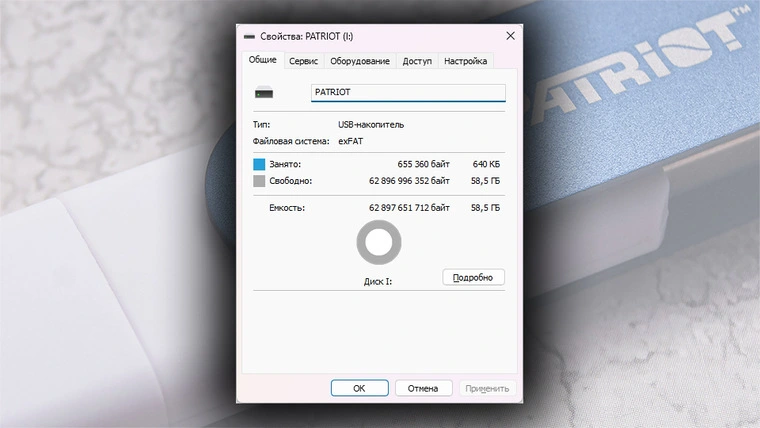Click the "62 896 996 352 байт" free value
This screenshot has width=760, height=428.
point(409,181)
